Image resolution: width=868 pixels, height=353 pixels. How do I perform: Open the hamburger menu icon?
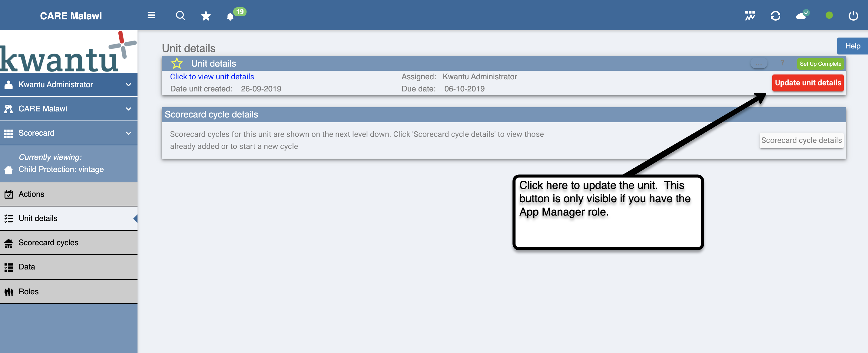coord(151,15)
